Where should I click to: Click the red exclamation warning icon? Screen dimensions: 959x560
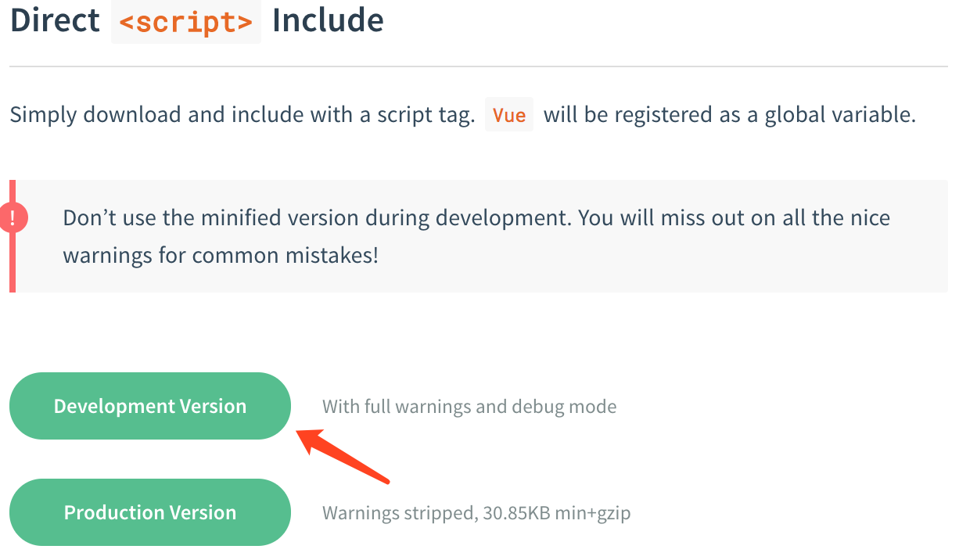[13, 217]
